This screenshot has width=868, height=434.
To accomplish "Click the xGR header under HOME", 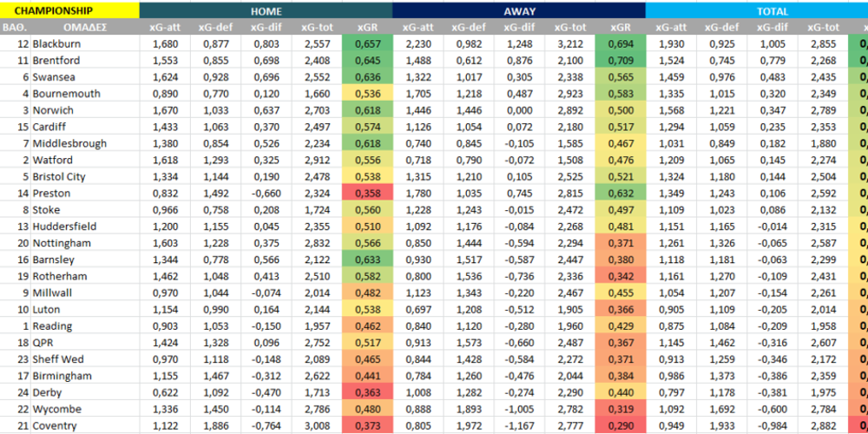I will [367, 28].
